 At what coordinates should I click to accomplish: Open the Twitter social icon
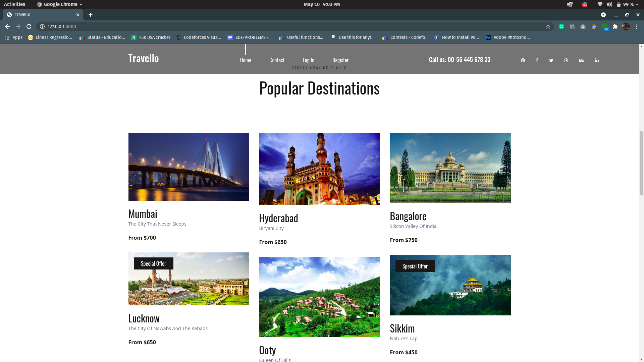coord(551,60)
